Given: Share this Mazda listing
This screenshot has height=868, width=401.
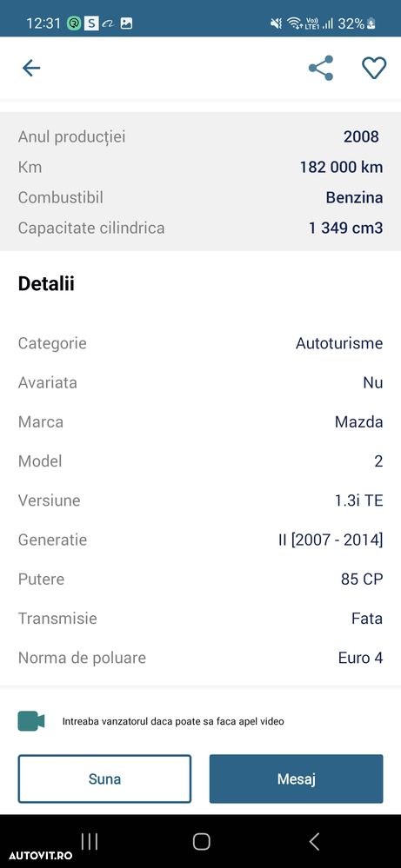Looking at the screenshot, I should pyautogui.click(x=321, y=68).
